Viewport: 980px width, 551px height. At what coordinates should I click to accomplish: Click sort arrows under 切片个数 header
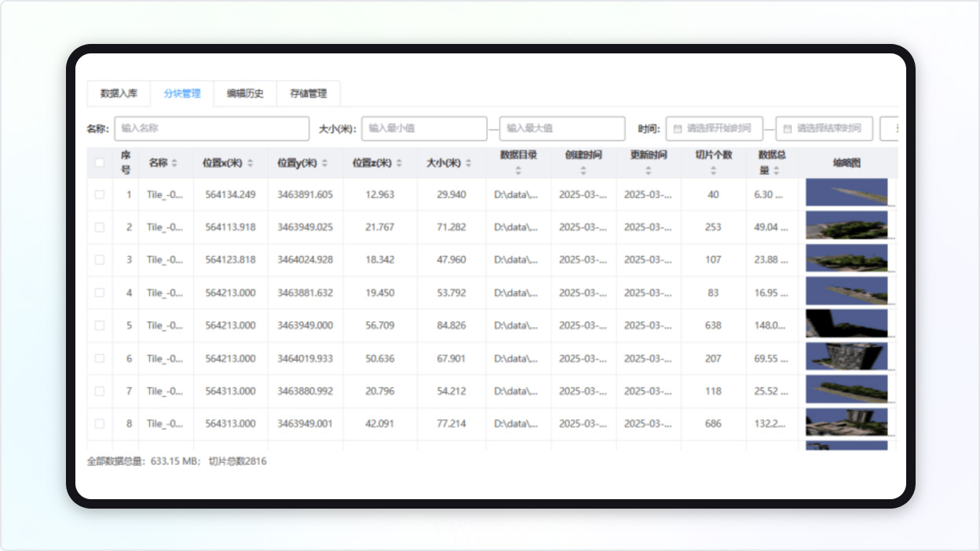714,170
